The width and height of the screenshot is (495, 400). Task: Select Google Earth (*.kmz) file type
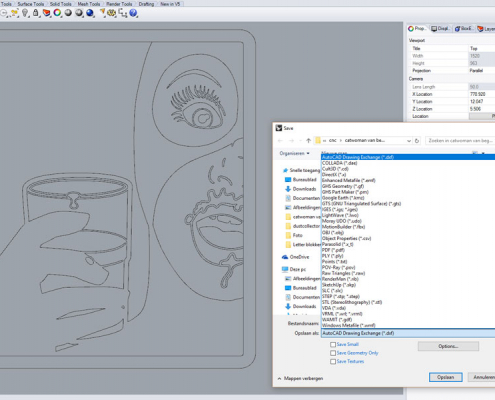408,198
